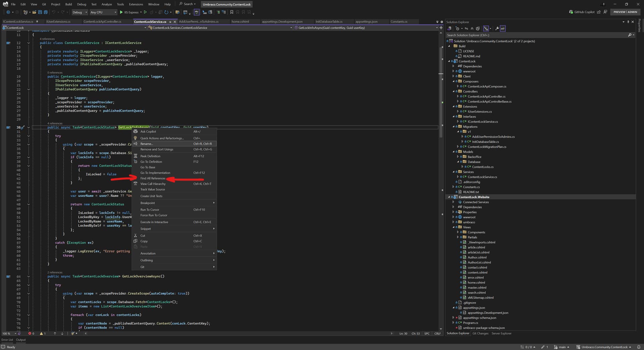Viewport: 644px width, 350px height.
Task: Toggle the pin on the Solution Explorer panel
Action: pos(628,22)
